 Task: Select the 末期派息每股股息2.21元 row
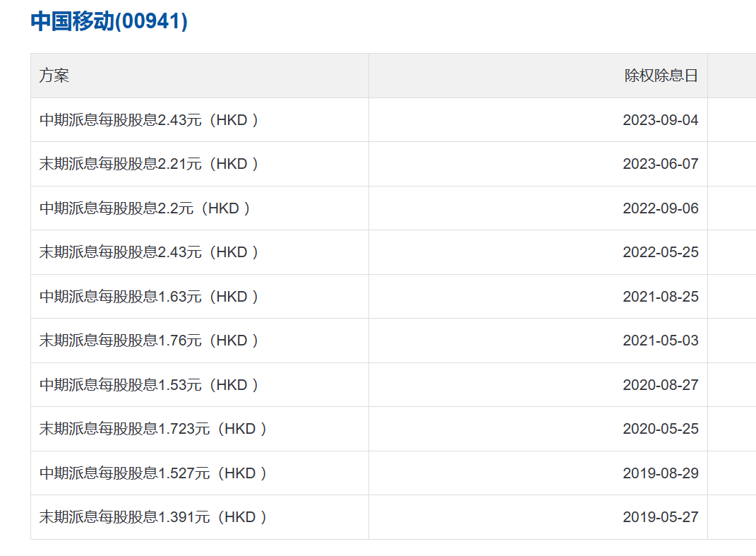pyautogui.click(x=393, y=164)
